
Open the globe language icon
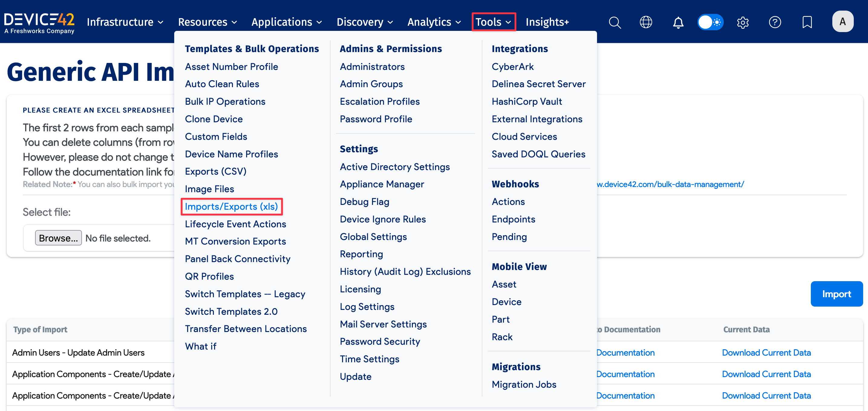(646, 23)
